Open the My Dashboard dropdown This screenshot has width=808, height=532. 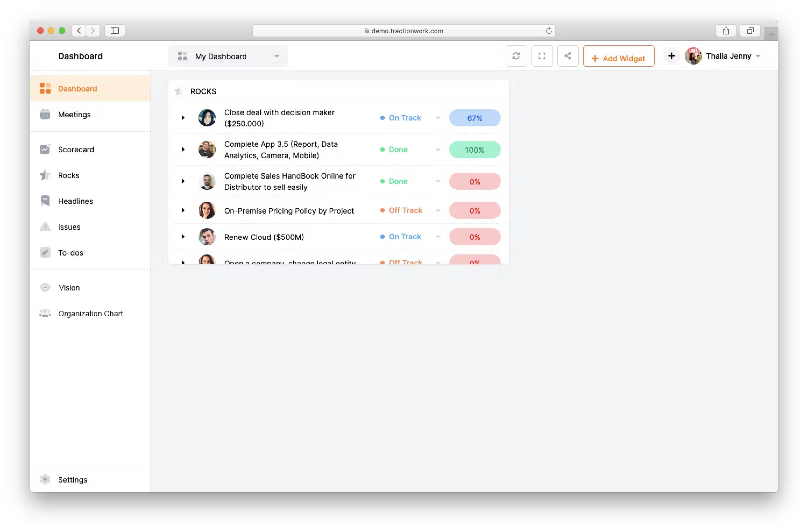[x=228, y=56]
